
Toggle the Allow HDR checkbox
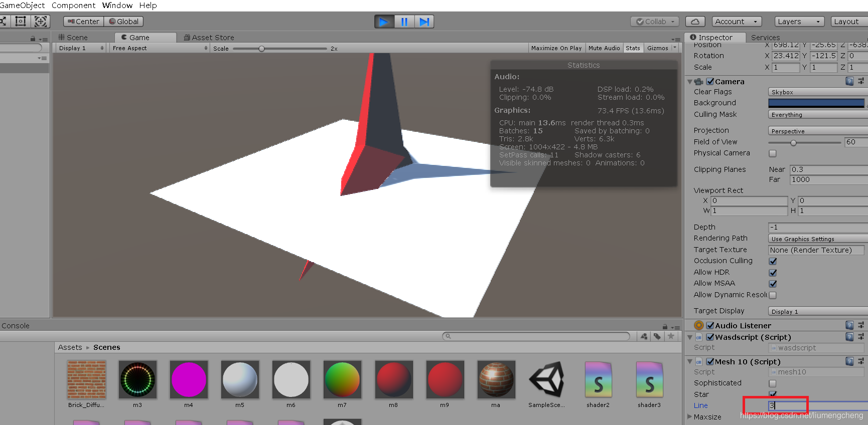[x=773, y=273]
